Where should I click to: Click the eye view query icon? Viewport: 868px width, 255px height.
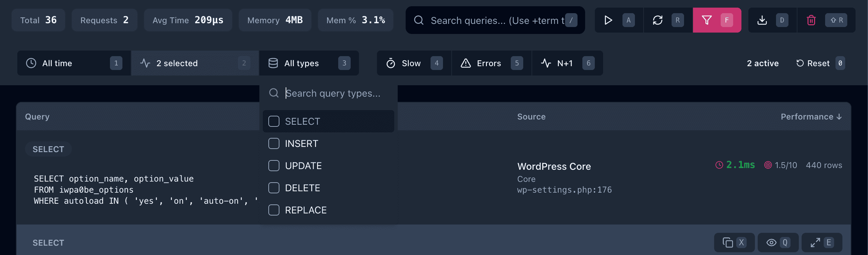pos(771,243)
